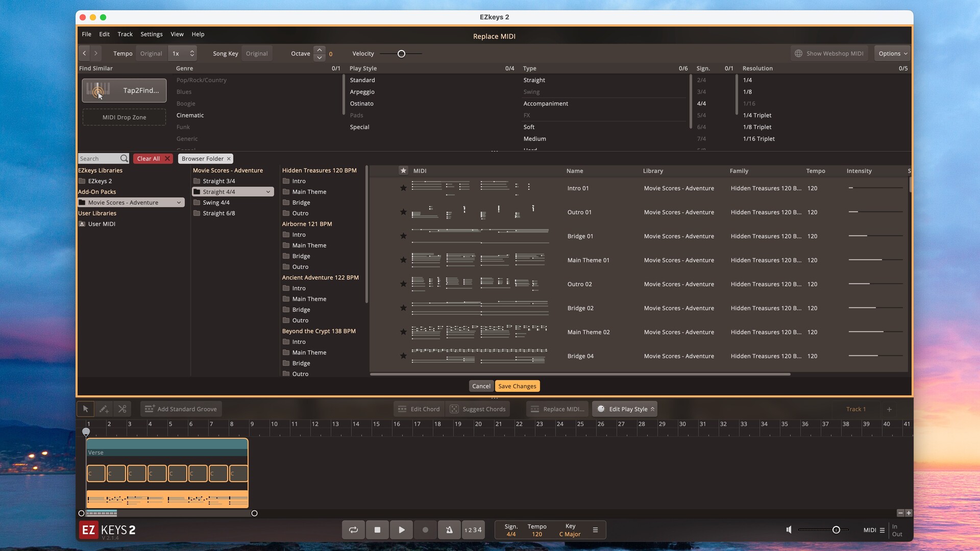Select the scissors cut tool
This screenshot has height=551, width=980.
[122, 409]
